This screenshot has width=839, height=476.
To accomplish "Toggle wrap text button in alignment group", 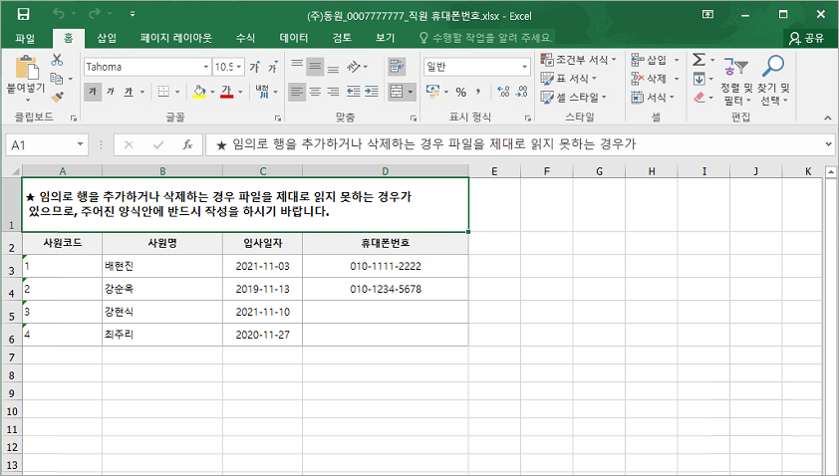I will point(397,67).
